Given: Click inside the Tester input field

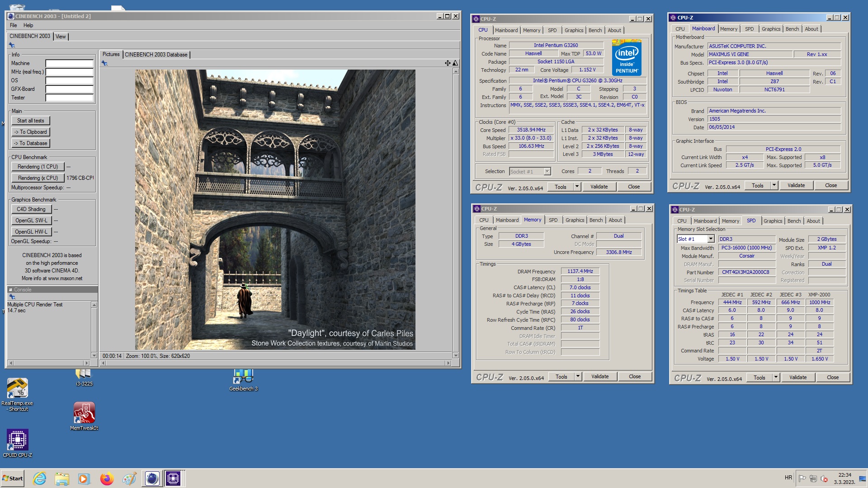Looking at the screenshot, I should pyautogui.click(x=70, y=98).
